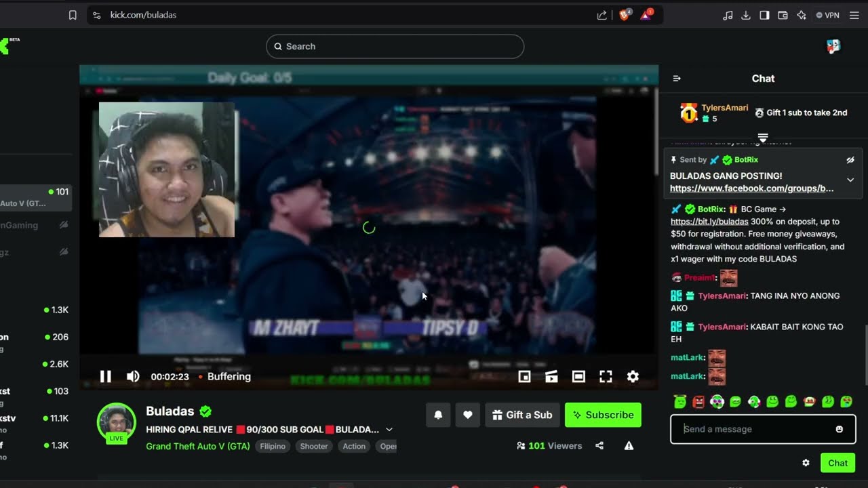This screenshot has height=488, width=868.
Task: Pause the Buladas live stream
Action: (106, 376)
